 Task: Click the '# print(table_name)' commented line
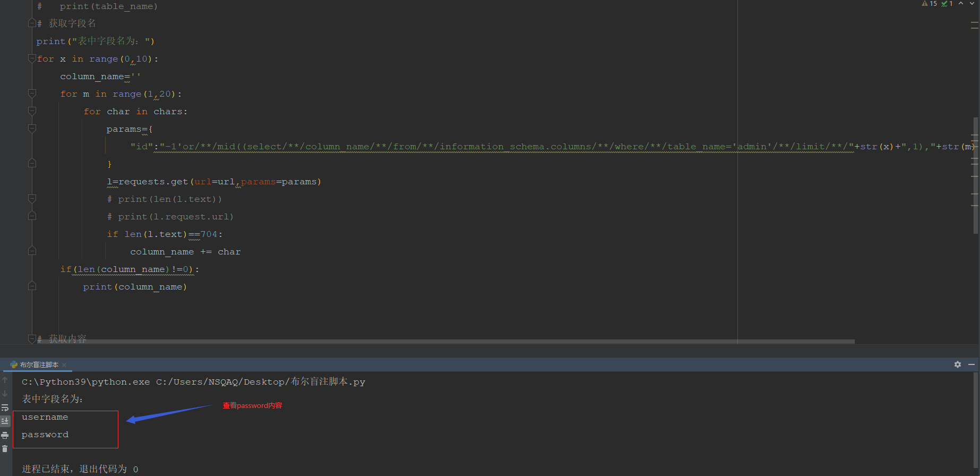97,6
